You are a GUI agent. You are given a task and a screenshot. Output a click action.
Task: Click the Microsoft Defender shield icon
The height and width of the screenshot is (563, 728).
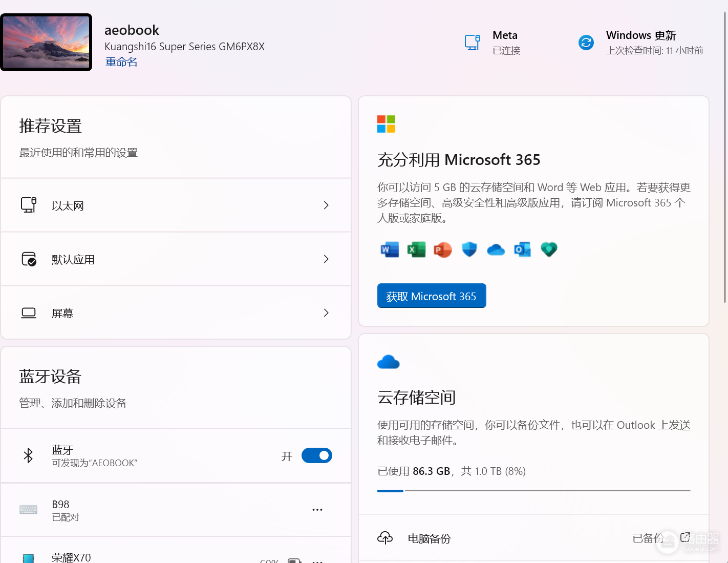[x=469, y=249]
